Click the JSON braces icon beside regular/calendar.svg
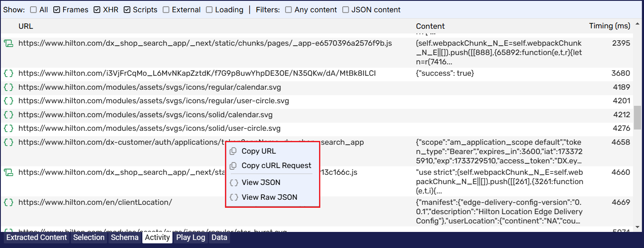The height and width of the screenshot is (248, 644). 8,88
